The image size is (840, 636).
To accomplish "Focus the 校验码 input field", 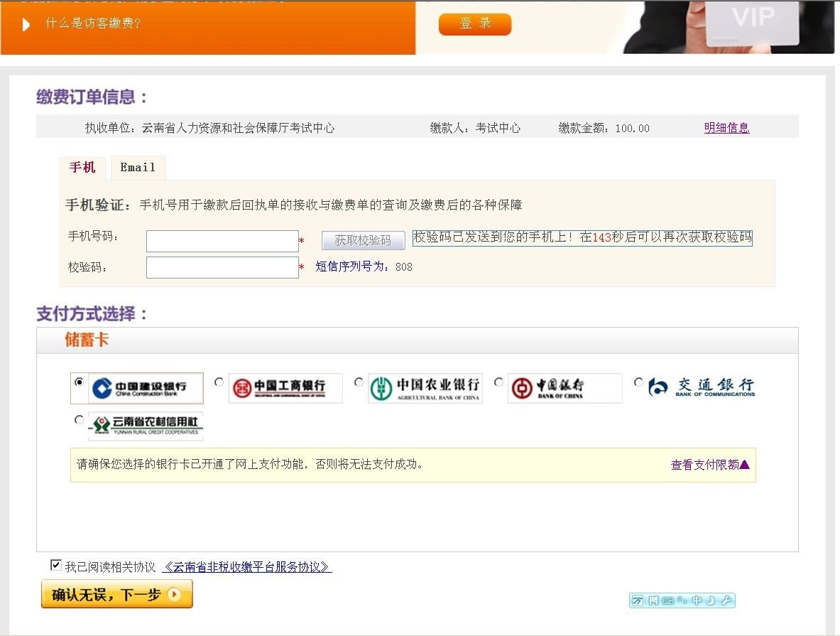I will [x=222, y=268].
